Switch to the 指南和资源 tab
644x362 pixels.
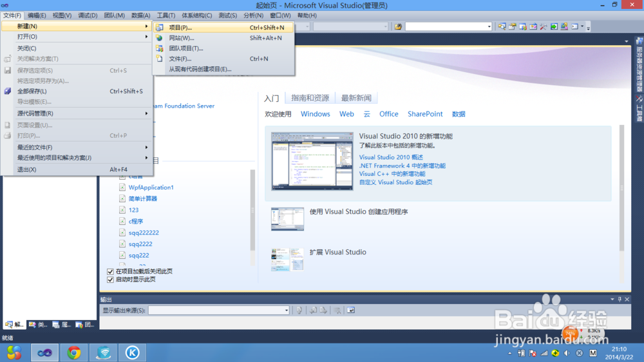pyautogui.click(x=310, y=98)
